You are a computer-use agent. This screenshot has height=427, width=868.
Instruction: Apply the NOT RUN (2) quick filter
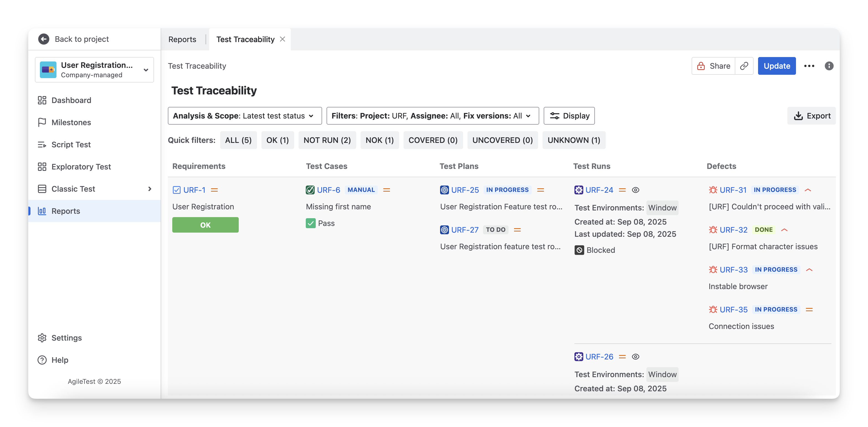click(327, 140)
